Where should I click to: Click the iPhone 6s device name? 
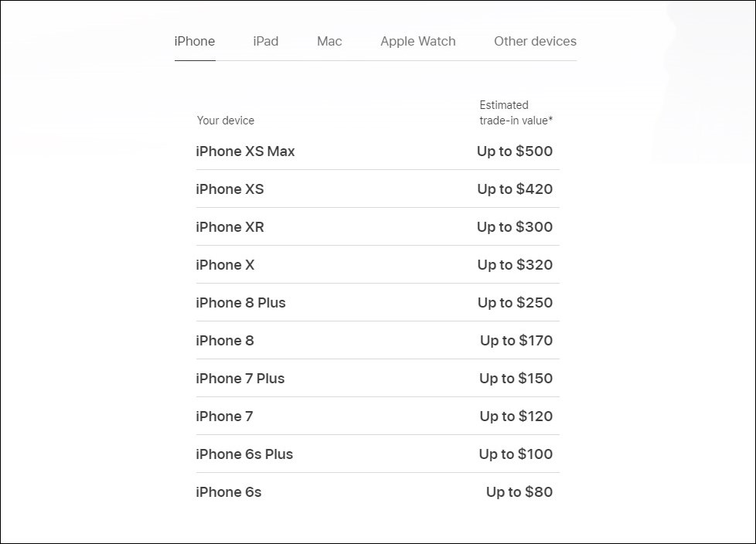point(229,492)
